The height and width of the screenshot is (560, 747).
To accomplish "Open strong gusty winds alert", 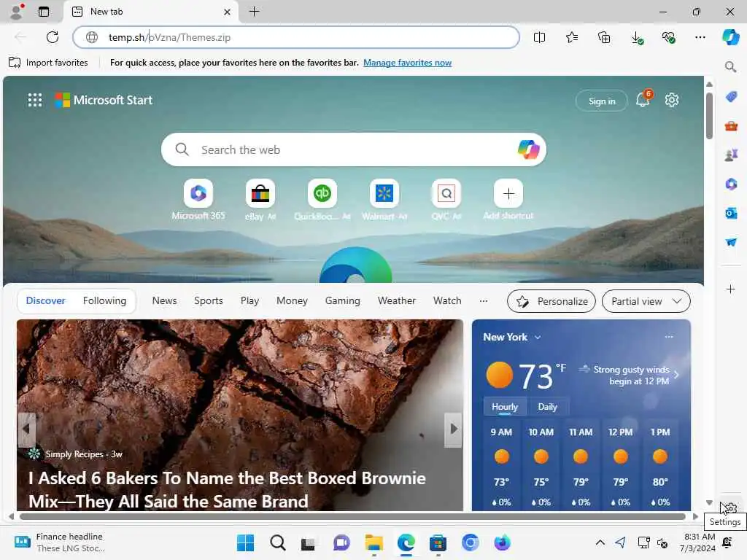I will pos(629,376).
